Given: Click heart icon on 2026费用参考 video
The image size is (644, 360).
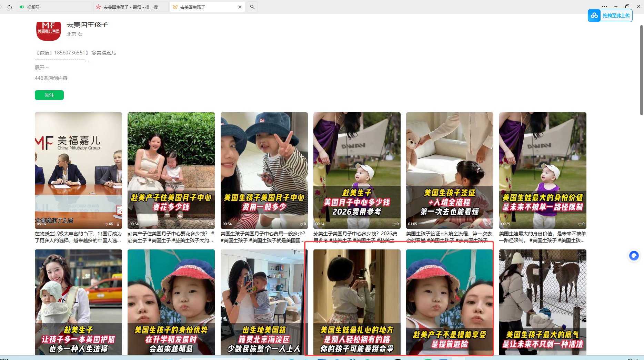Looking at the screenshot, I should [x=394, y=224].
